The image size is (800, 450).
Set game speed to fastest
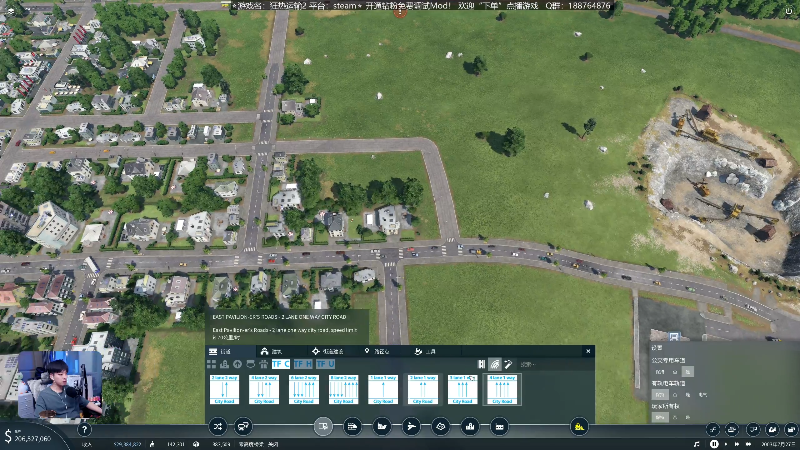coord(748,444)
